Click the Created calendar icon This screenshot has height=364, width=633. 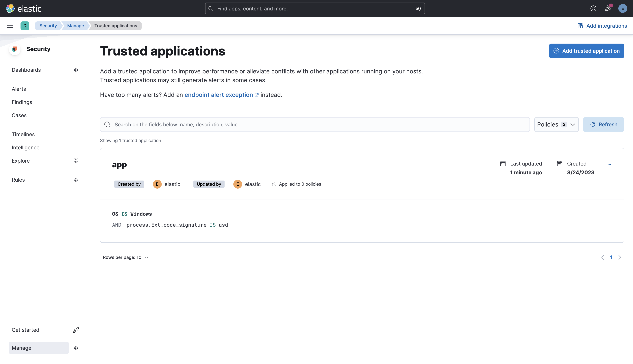tap(560, 164)
